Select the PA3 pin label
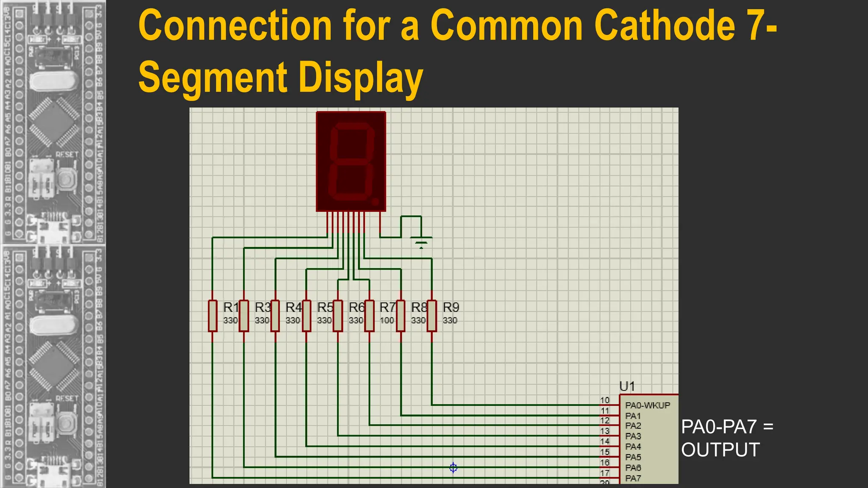The image size is (868, 488). point(633,436)
